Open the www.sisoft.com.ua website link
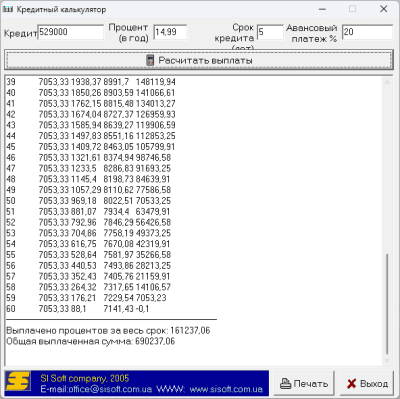 [226, 389]
